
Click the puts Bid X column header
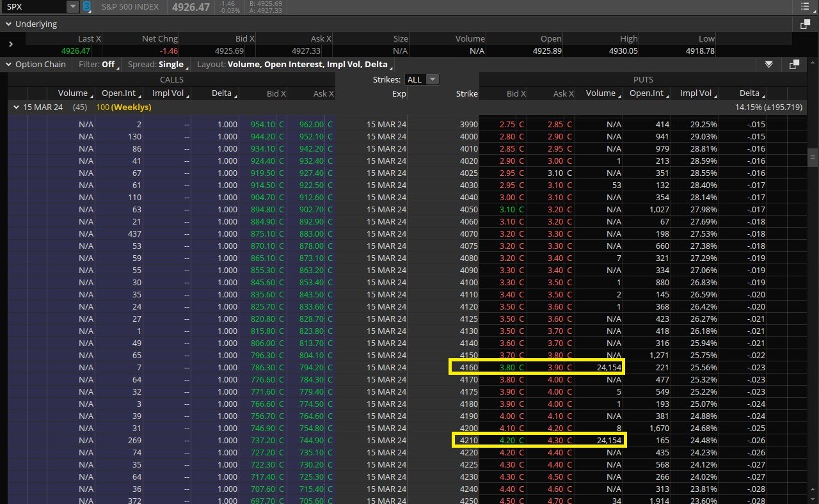(x=516, y=93)
